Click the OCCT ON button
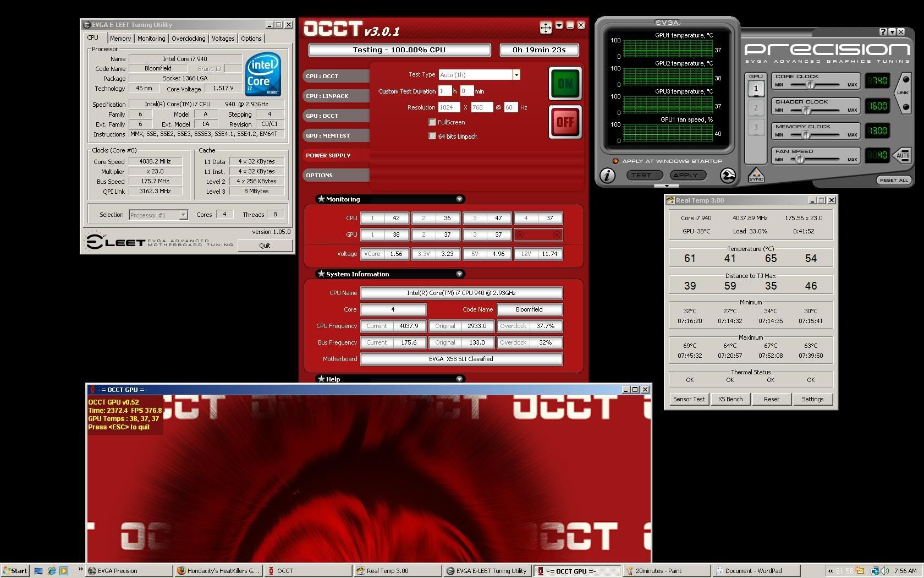924x578 pixels. (565, 84)
